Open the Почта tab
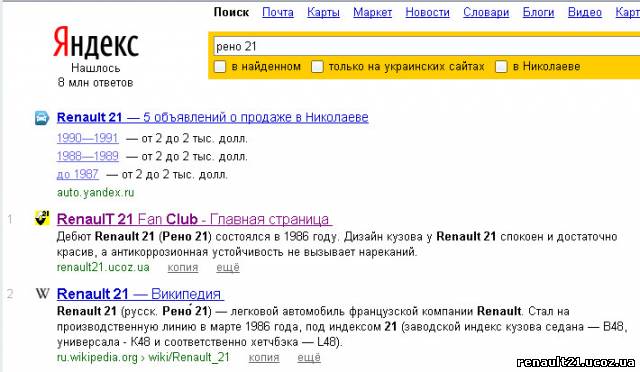The image size is (640, 372). coord(278,12)
